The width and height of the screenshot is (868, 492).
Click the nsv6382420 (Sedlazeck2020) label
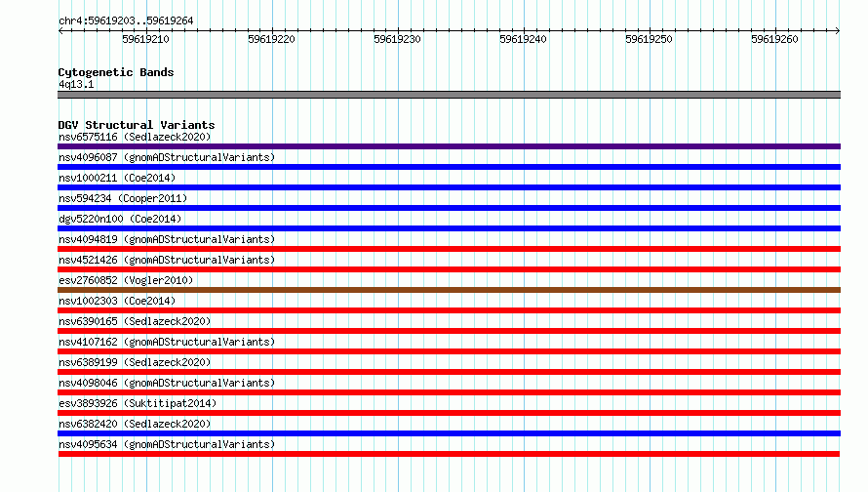[x=135, y=424]
